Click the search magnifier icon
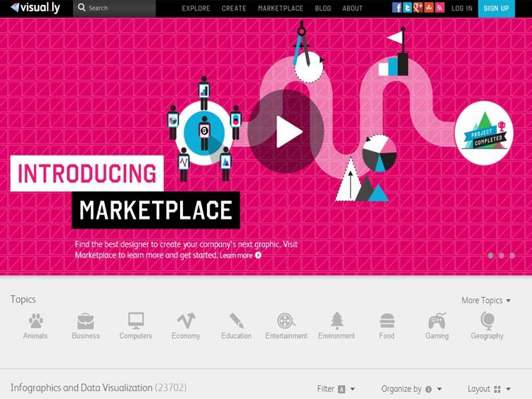The height and width of the screenshot is (399, 532). 82,8
